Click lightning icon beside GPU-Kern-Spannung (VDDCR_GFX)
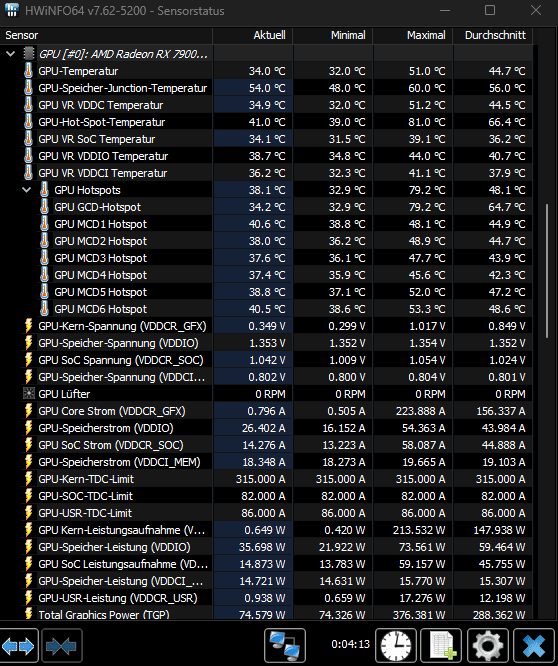Image resolution: width=558 pixels, height=666 pixels. coord(28,326)
